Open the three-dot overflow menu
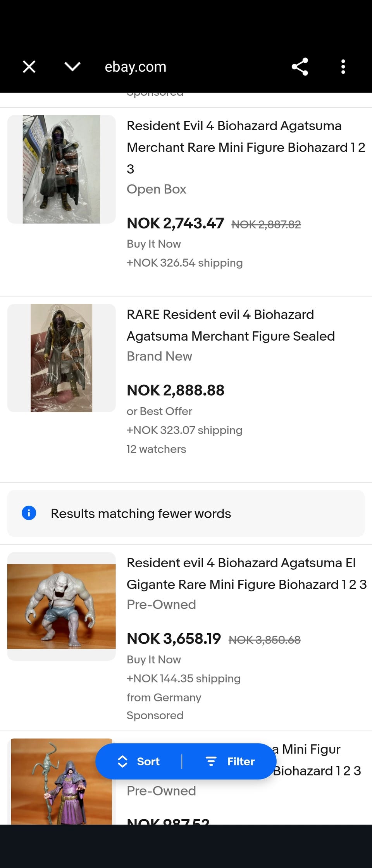Image resolution: width=372 pixels, height=868 pixels. coord(343,67)
